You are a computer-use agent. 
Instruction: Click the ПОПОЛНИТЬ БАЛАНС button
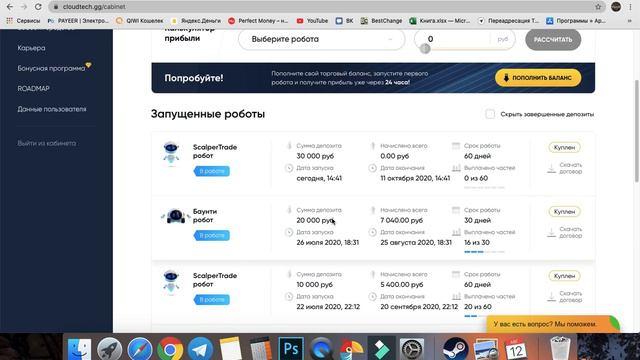click(538, 78)
